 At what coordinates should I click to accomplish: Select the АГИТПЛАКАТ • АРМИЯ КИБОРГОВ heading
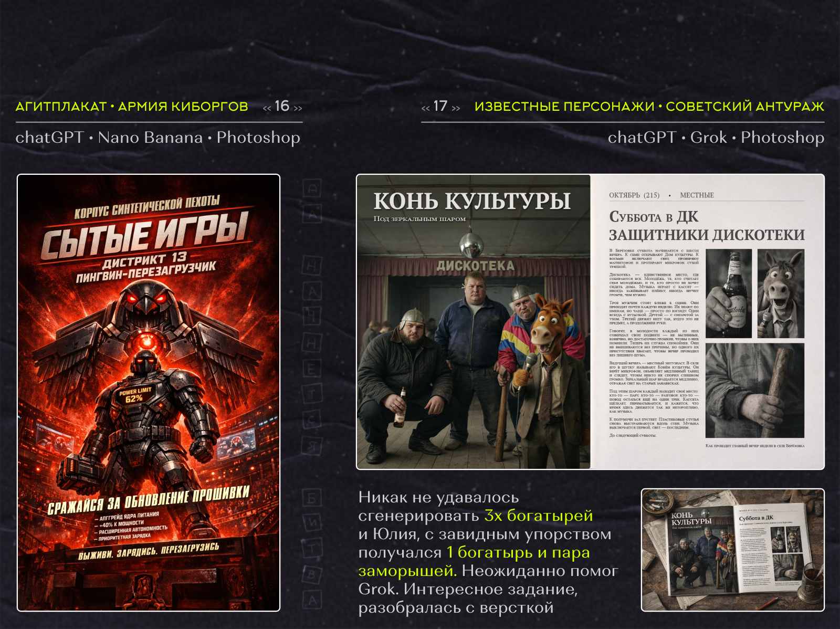click(x=132, y=107)
